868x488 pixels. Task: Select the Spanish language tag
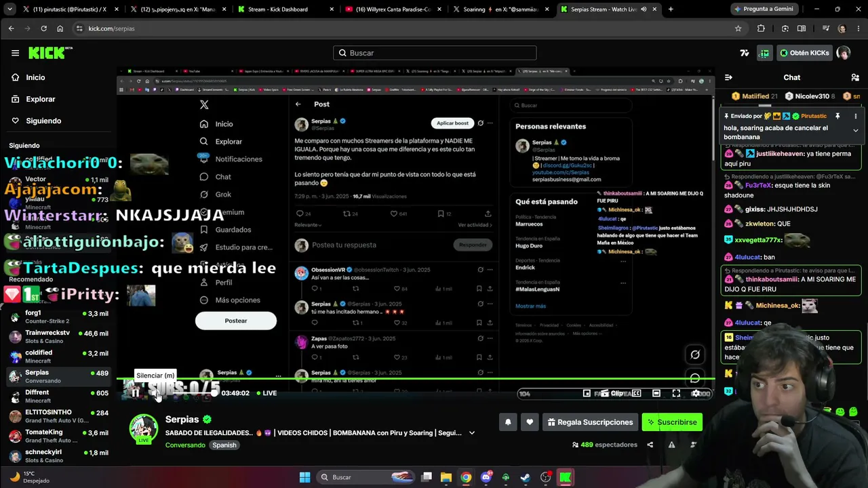coord(224,445)
